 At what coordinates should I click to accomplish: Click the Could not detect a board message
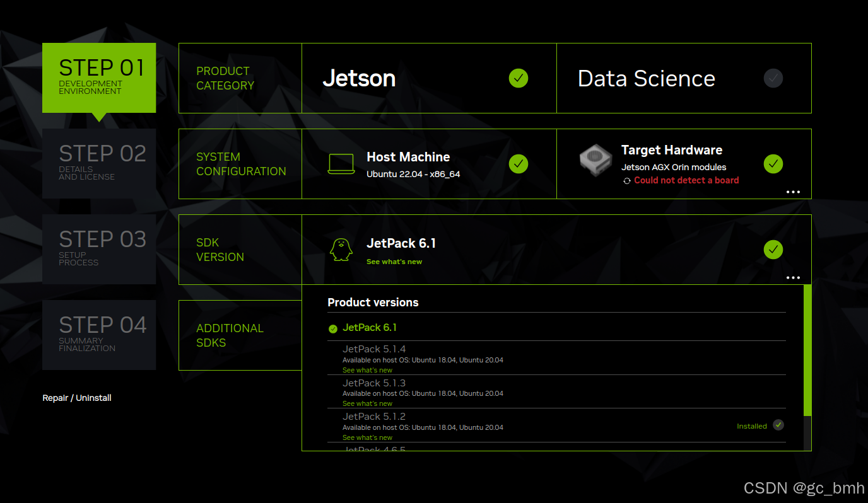pos(686,180)
